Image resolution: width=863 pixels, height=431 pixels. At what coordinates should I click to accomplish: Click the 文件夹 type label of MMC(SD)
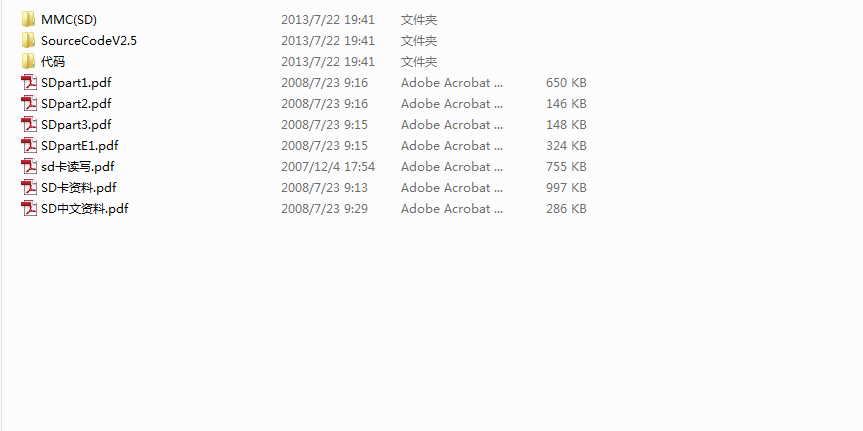[x=419, y=20]
